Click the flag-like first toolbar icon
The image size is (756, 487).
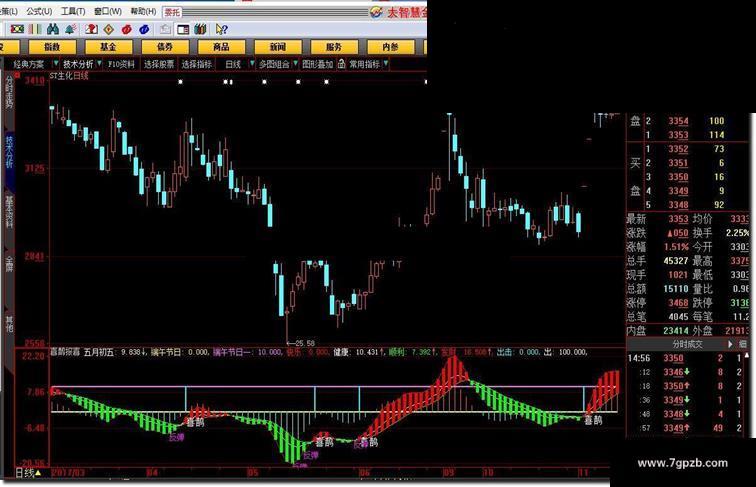click(17, 29)
